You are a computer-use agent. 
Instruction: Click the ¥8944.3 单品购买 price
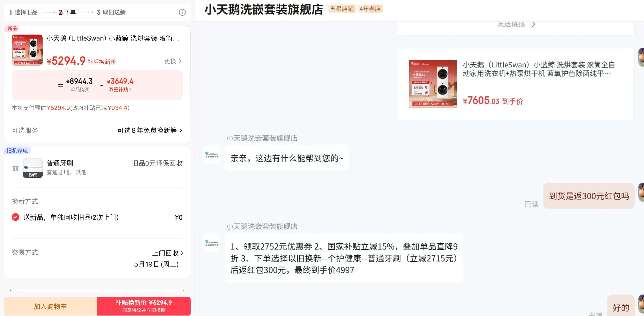[x=79, y=85]
